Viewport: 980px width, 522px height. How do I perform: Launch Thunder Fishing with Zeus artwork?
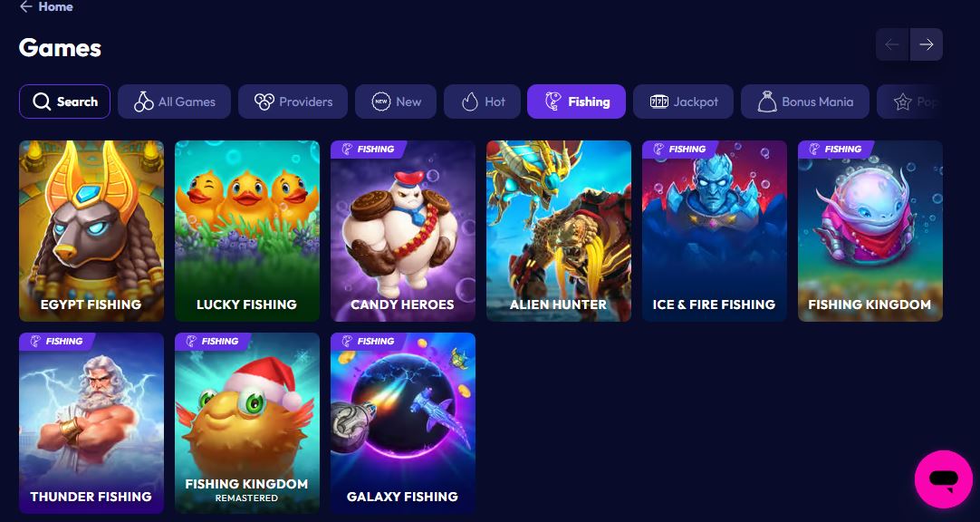coord(91,423)
